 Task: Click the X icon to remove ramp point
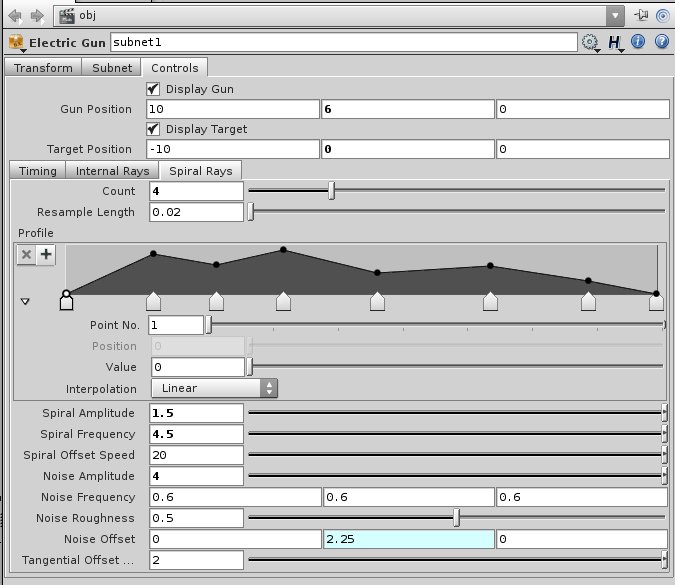tap(27, 255)
